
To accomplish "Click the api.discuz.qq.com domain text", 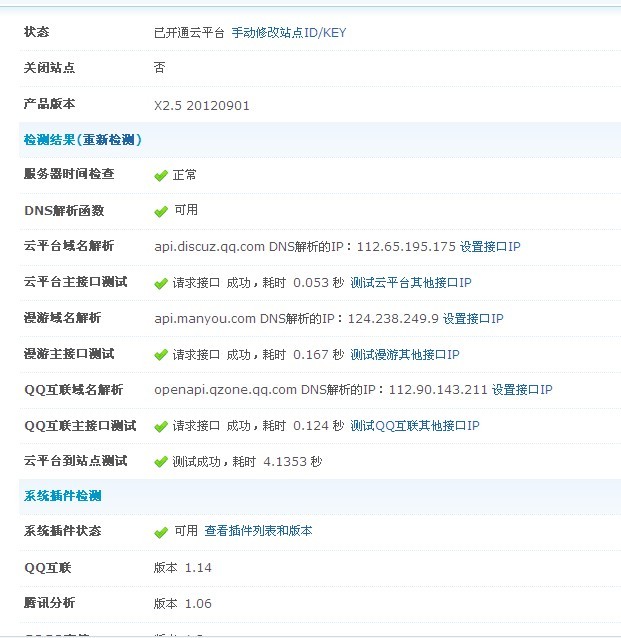I will [210, 247].
